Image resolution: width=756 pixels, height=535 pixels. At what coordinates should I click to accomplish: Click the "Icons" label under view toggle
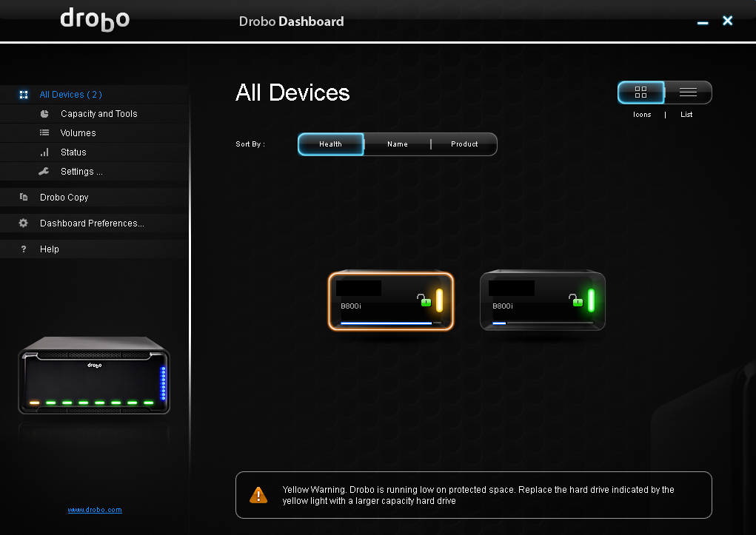[642, 115]
